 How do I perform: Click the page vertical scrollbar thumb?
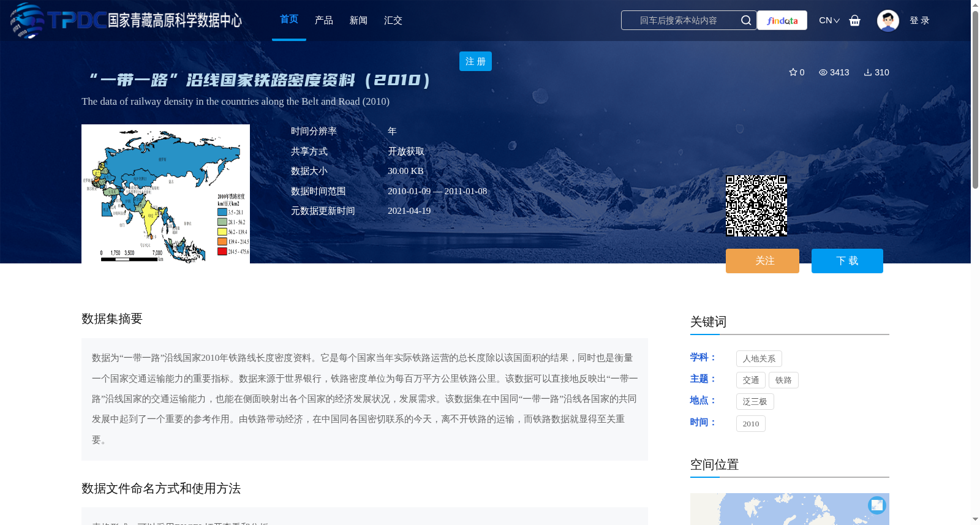(x=975, y=99)
